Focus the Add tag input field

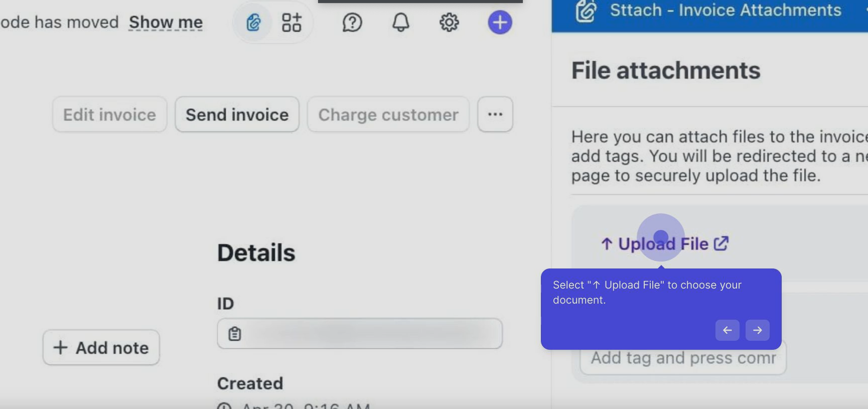tap(683, 358)
